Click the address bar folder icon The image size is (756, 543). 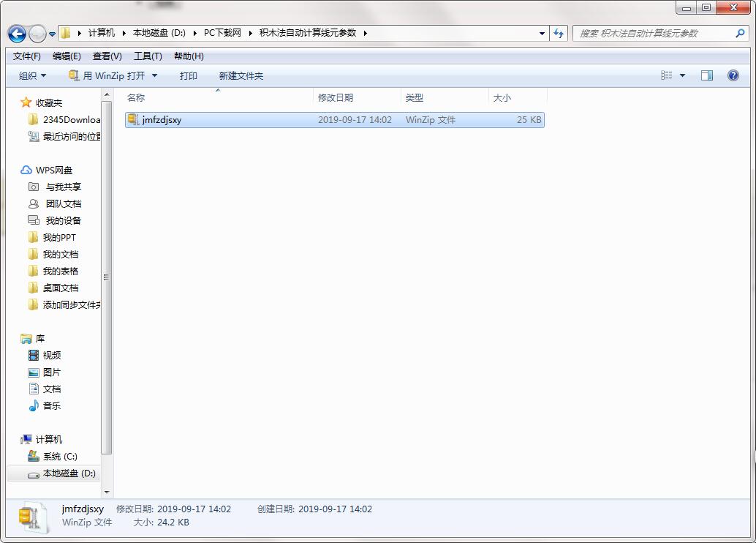tap(66, 33)
